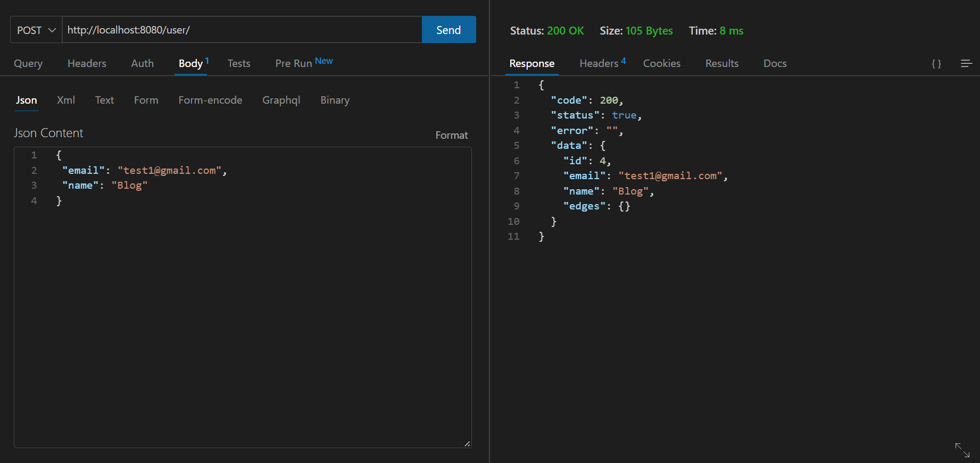Open the POST method dropdown
Image resolution: width=980 pixels, height=463 pixels.
pos(36,30)
